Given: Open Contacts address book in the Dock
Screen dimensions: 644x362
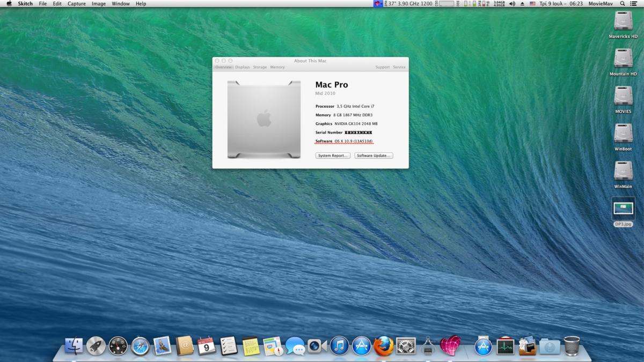Looking at the screenshot, I should click(x=185, y=346).
